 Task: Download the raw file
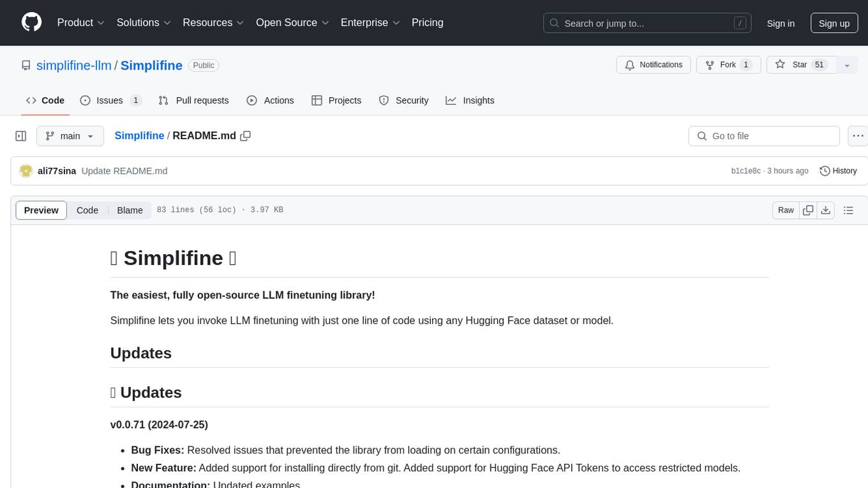tap(826, 210)
